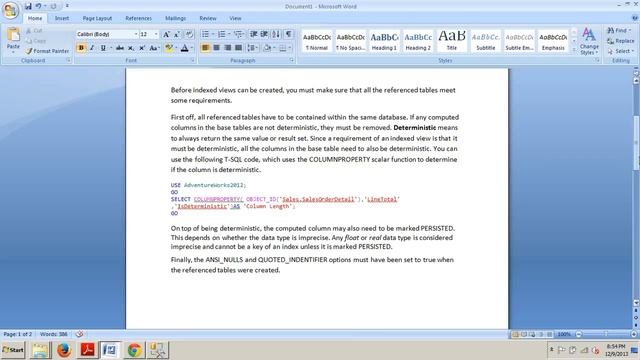Apply the Title style
The height and width of the screenshot is (360, 640).
(x=452, y=41)
